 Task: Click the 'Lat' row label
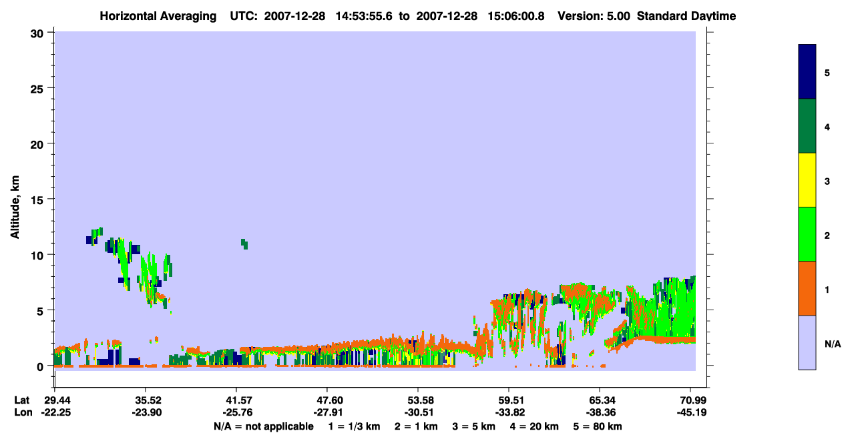pyautogui.click(x=22, y=401)
